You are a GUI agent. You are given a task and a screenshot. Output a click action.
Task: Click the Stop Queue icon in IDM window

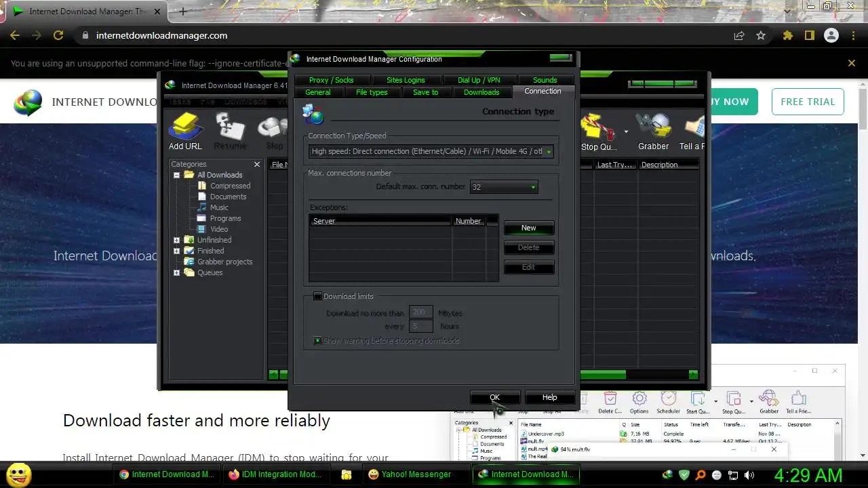tap(599, 131)
